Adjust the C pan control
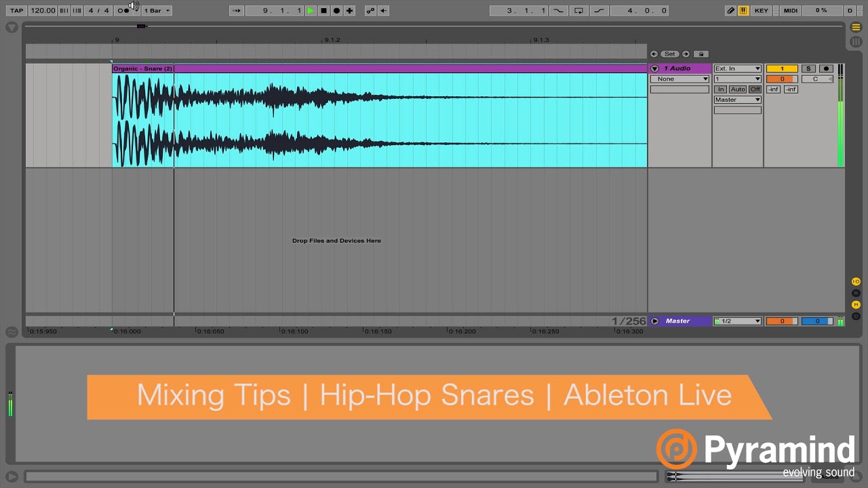This screenshot has width=868, height=488. click(816, 79)
